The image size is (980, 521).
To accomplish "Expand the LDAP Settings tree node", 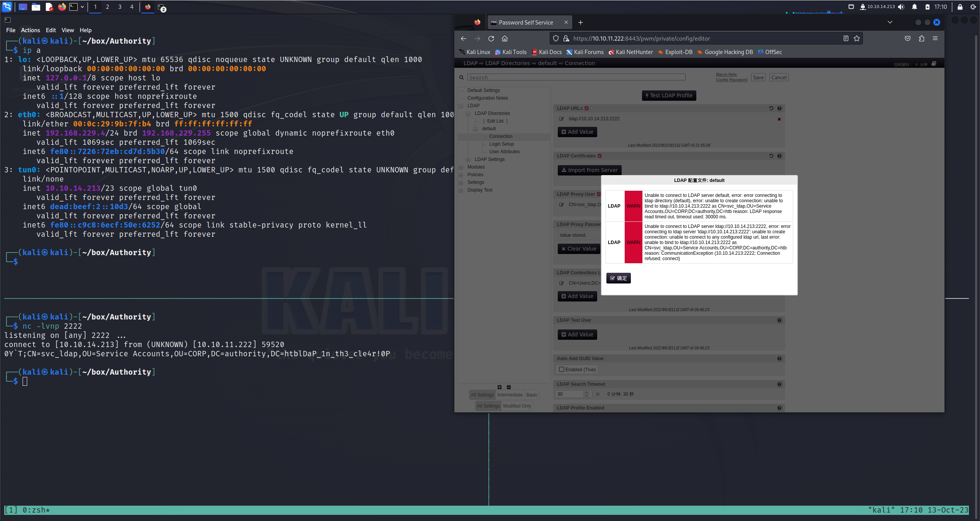I will tap(468, 160).
